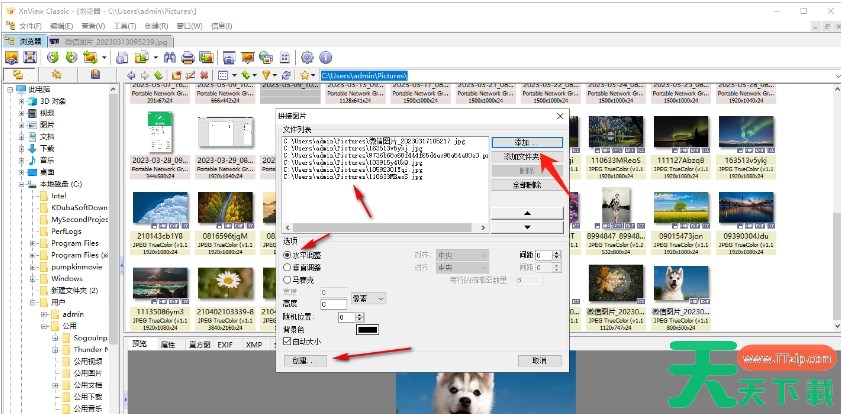Go back with the blue left arrow
The width and height of the screenshot is (841, 414).
pyautogui.click(x=132, y=75)
